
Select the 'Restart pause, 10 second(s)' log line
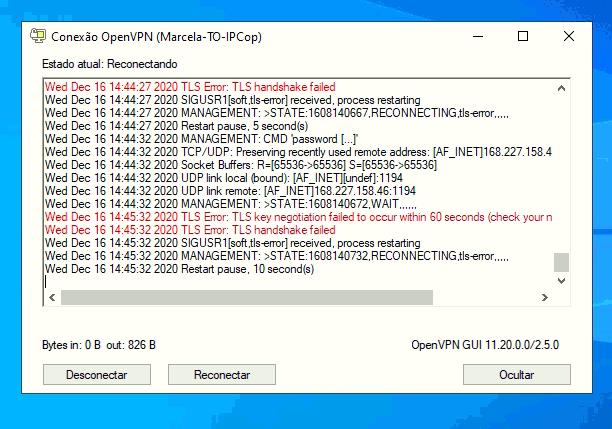tap(179, 268)
